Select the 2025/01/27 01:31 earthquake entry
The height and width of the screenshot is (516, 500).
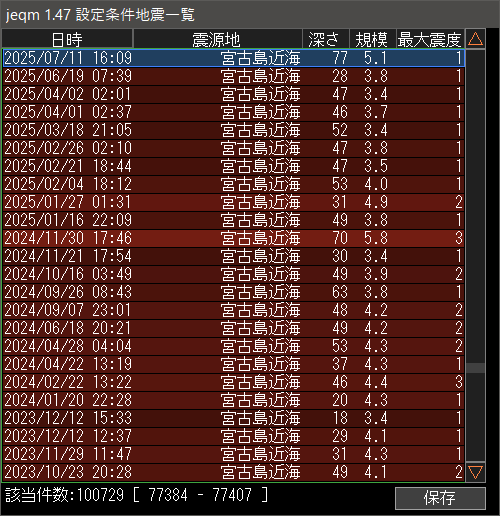[x=234, y=202]
